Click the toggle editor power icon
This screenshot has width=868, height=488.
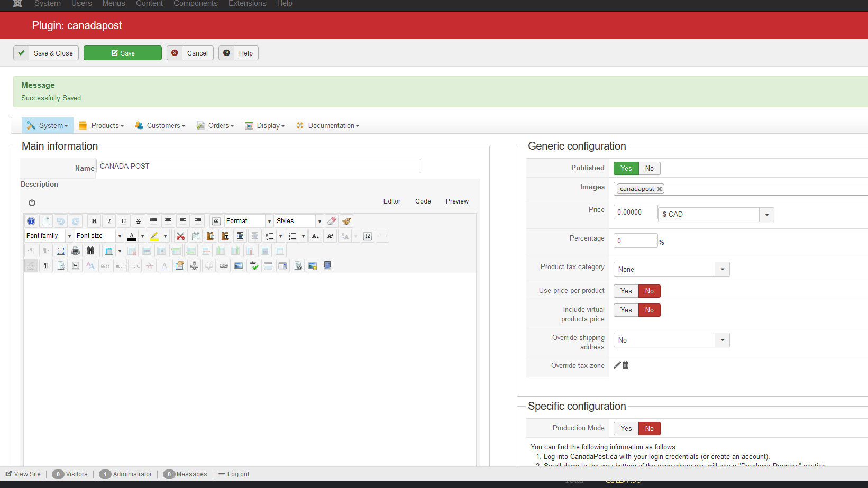pyautogui.click(x=32, y=202)
